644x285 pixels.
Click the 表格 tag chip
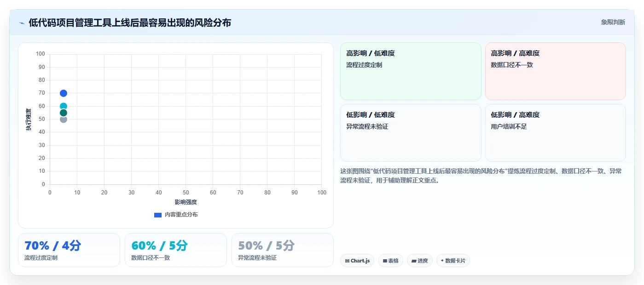click(390, 261)
